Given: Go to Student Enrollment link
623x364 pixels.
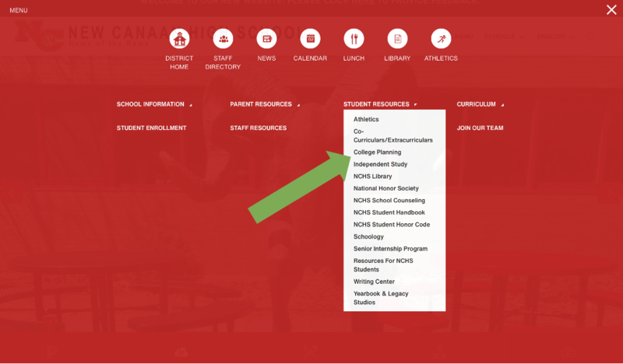Looking at the screenshot, I should tap(151, 128).
